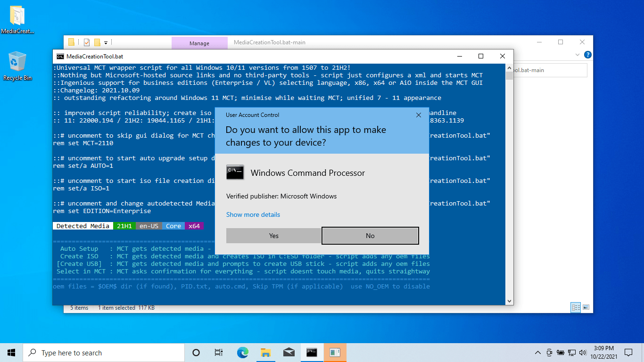Click 'Verified publisher: Microsoft Windows' text
The height and width of the screenshot is (362, 644).
point(281,196)
